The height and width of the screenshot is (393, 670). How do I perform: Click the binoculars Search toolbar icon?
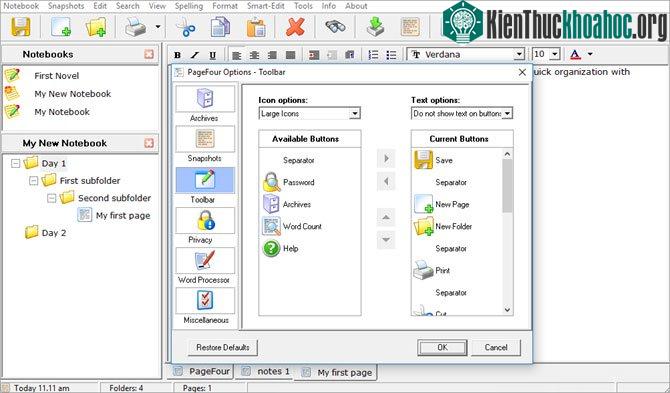pyautogui.click(x=335, y=26)
